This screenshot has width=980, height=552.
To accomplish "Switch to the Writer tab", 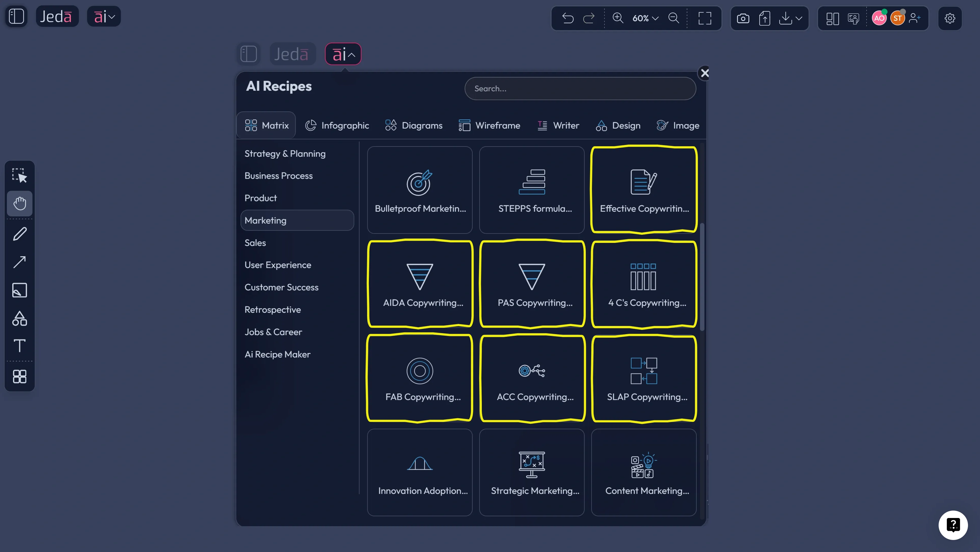I will click(558, 125).
